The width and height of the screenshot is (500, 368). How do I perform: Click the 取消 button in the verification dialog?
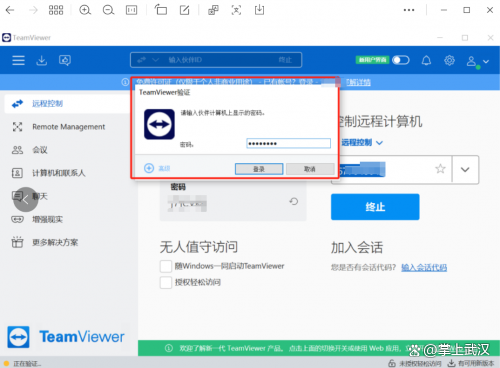[310, 169]
